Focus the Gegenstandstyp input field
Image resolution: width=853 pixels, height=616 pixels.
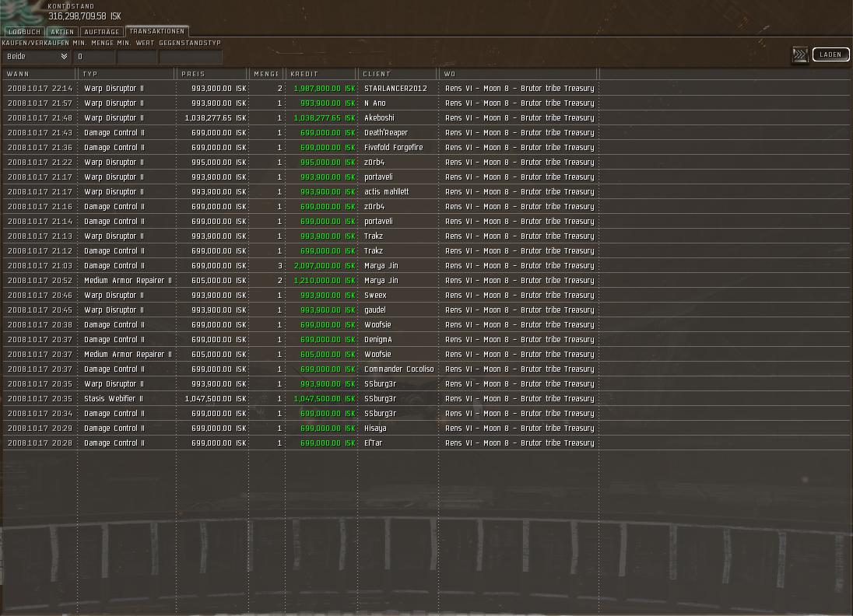tap(191, 57)
